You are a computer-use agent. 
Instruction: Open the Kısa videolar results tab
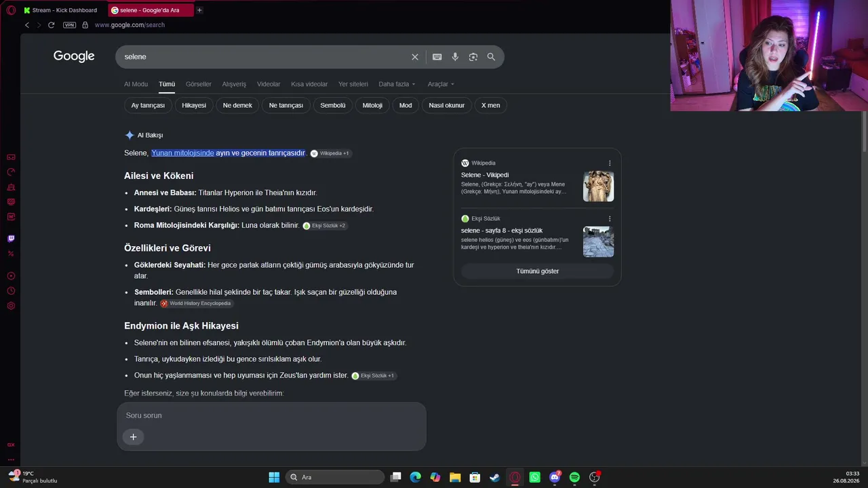pos(309,84)
